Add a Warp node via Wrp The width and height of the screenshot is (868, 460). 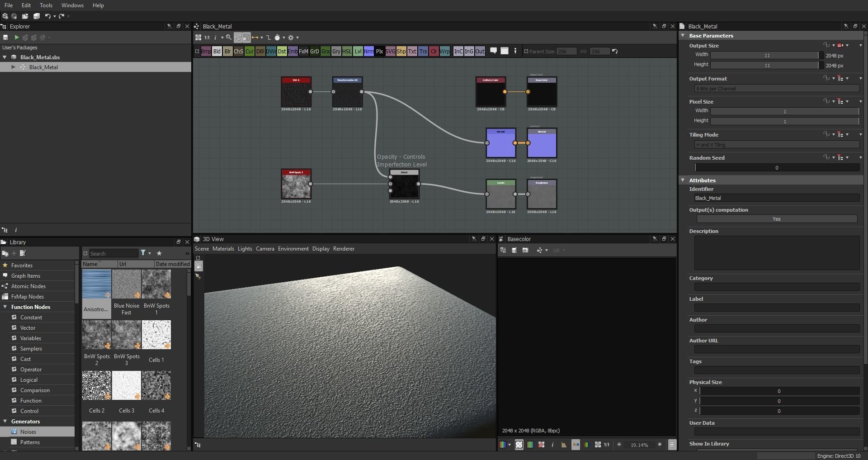[x=445, y=52]
